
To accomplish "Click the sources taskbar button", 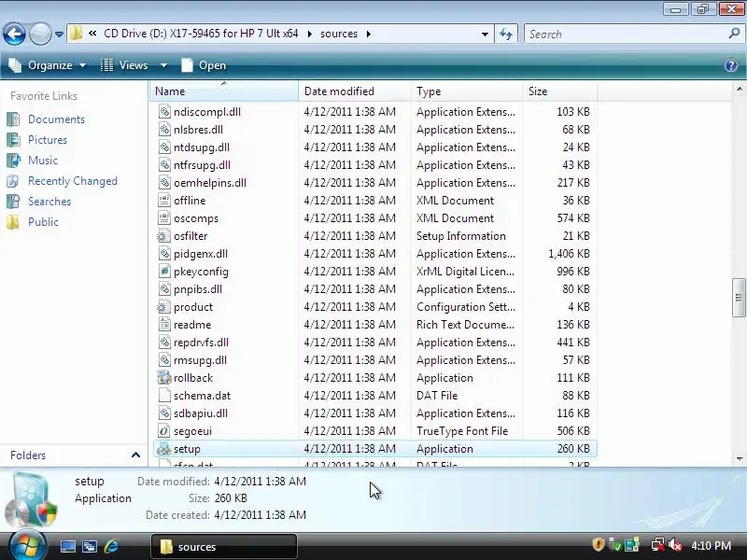I will point(224,546).
